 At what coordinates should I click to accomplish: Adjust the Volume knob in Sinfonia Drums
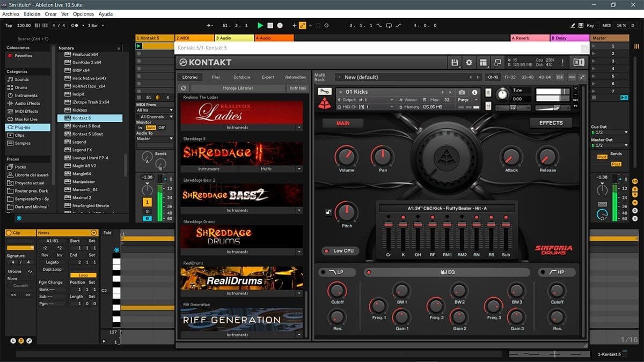pyautogui.click(x=346, y=157)
